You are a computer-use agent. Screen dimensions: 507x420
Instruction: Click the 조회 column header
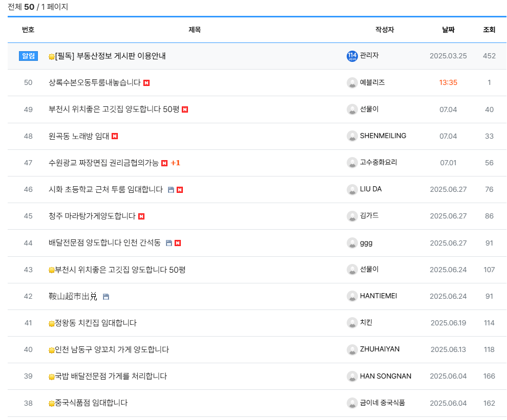[489, 30]
